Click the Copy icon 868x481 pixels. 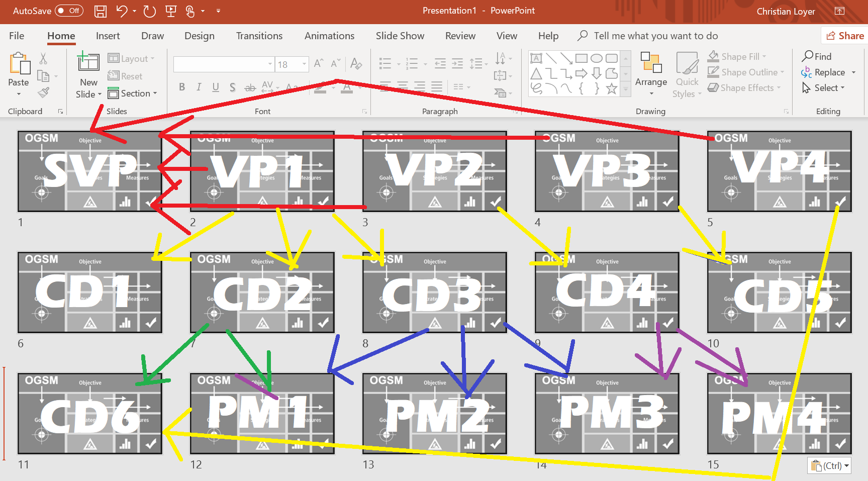(43, 76)
